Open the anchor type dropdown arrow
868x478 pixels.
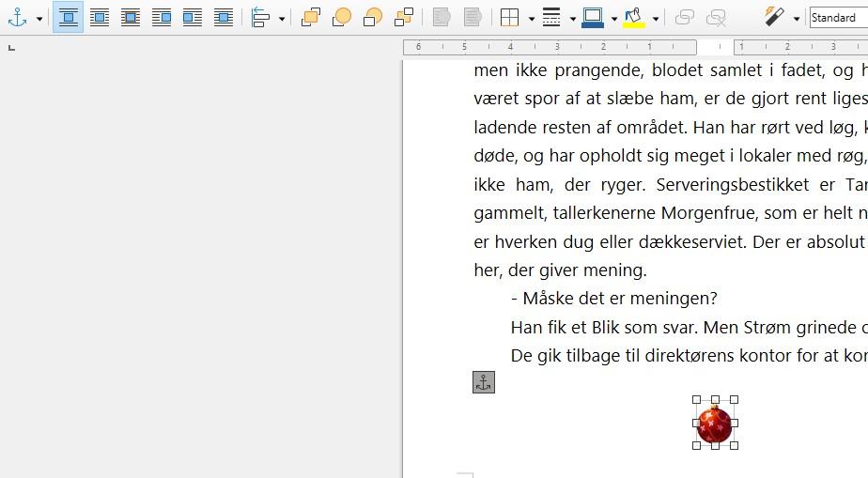pos(39,18)
